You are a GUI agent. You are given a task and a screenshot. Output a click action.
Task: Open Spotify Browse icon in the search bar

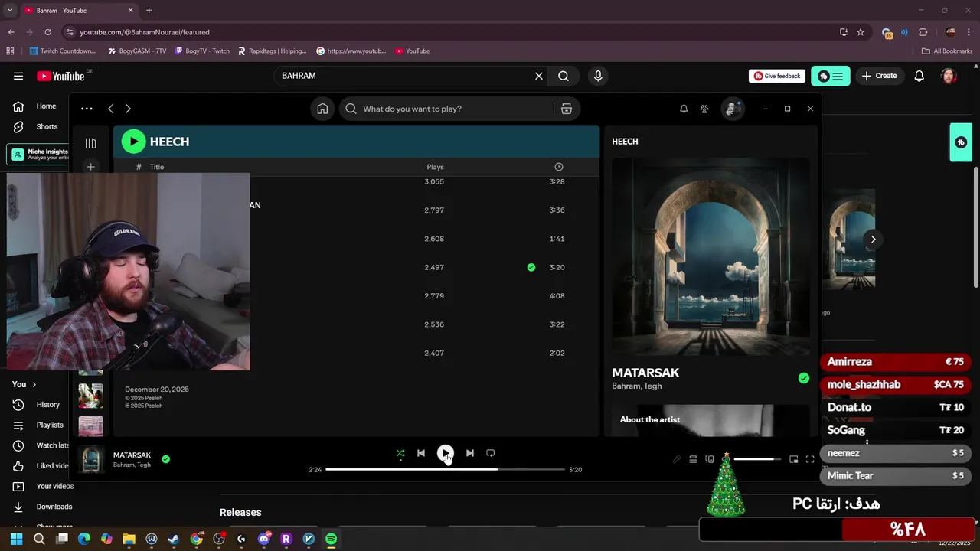pyautogui.click(x=567, y=109)
